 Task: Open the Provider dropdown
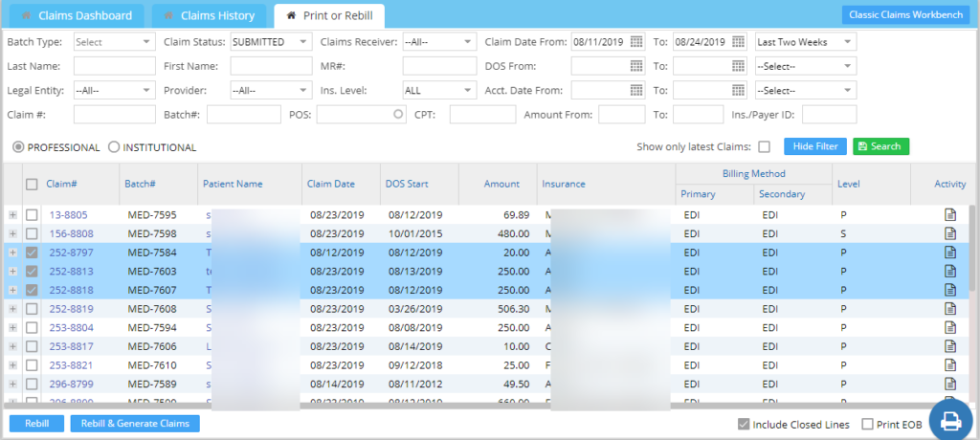271,90
